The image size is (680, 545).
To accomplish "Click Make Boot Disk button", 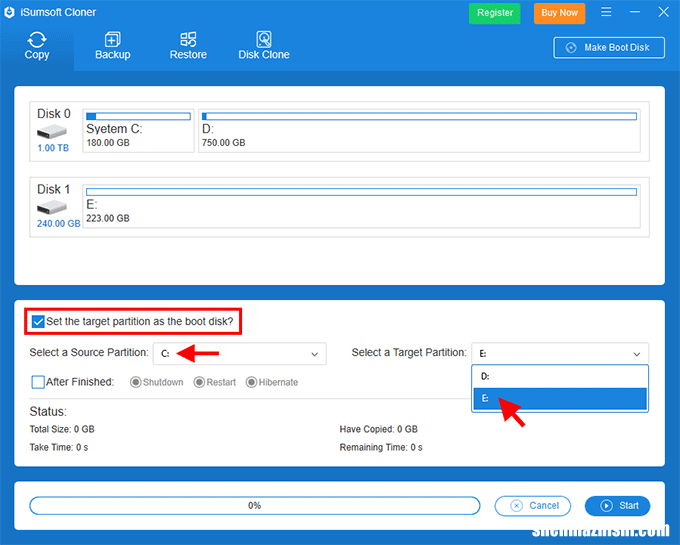I will click(x=609, y=47).
